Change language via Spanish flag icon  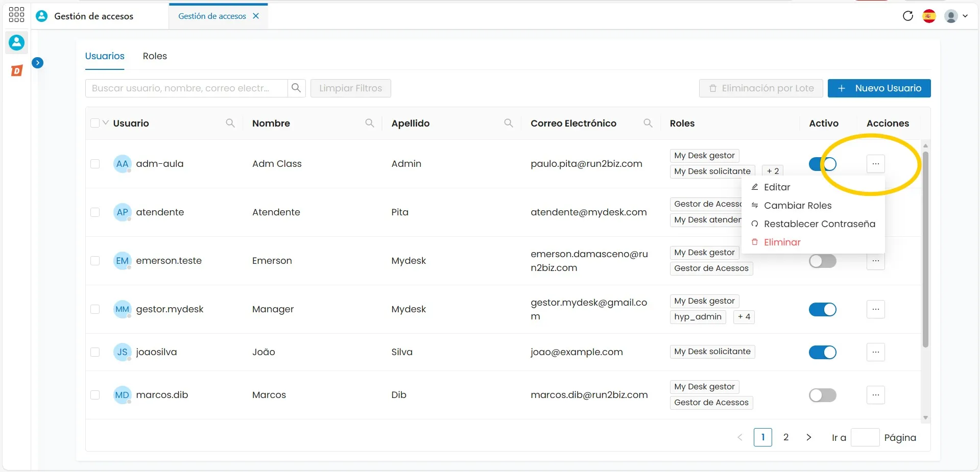929,16
